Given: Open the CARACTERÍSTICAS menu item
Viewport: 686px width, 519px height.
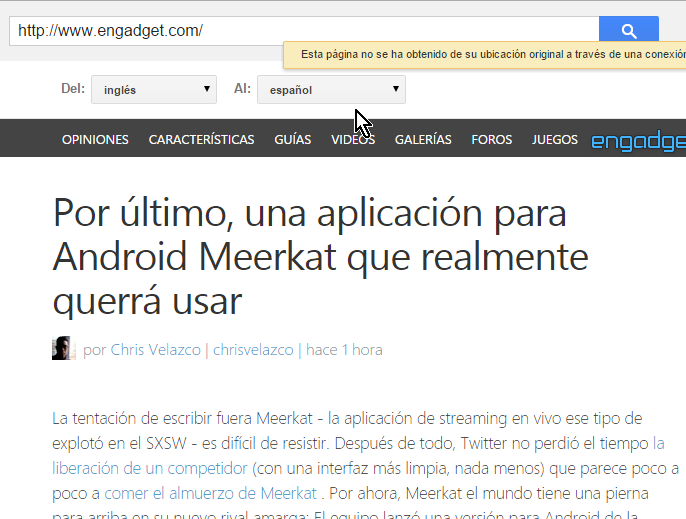Looking at the screenshot, I should pyautogui.click(x=201, y=140).
